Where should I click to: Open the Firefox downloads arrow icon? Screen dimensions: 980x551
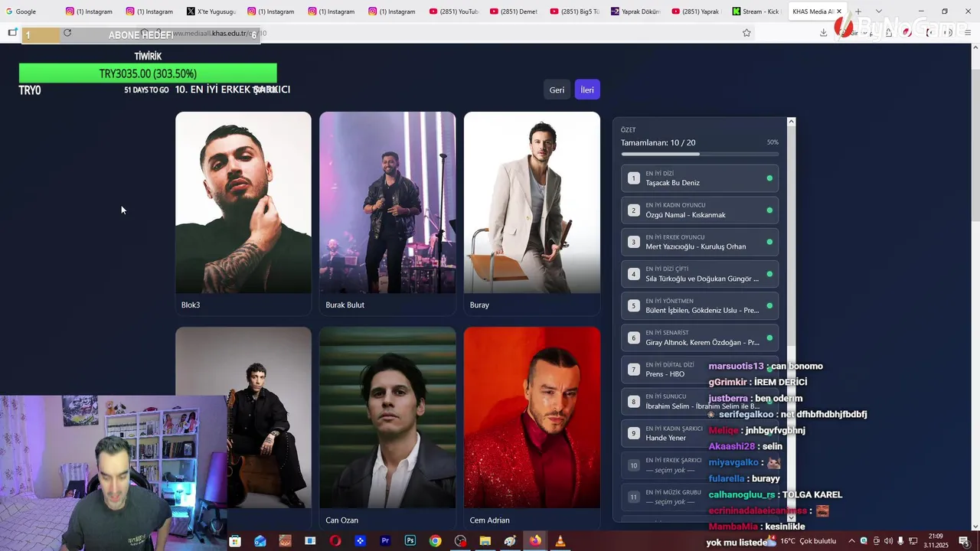coord(823,33)
